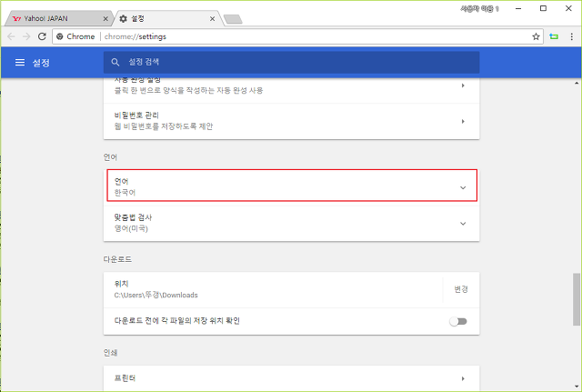Viewport: 582px width, 392px height.
Task: Switch to the Yahoo! JAPAN tab
Action: click(x=57, y=18)
